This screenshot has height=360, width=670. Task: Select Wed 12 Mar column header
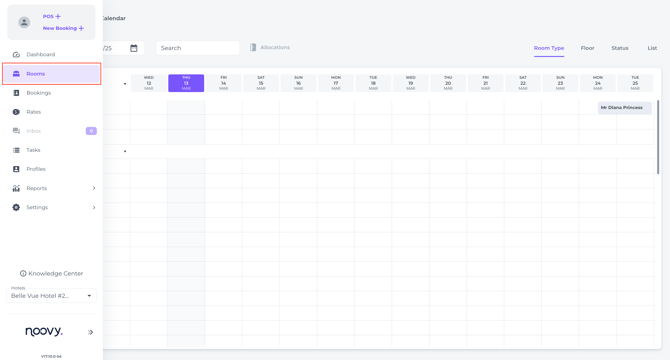(149, 83)
